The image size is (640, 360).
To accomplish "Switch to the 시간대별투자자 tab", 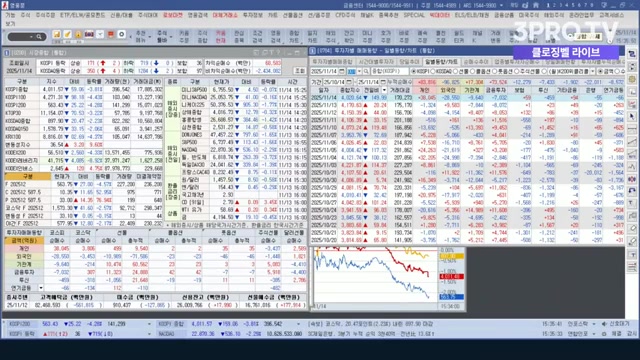I will click(x=376, y=62).
